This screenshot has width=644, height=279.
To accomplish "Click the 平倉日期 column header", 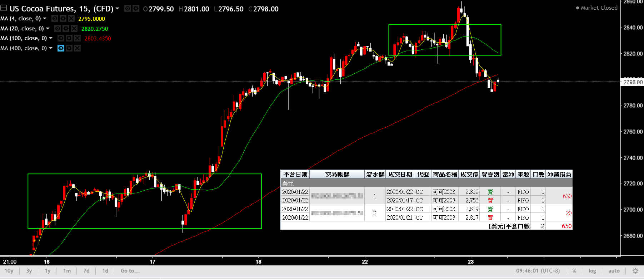I will [x=295, y=174].
